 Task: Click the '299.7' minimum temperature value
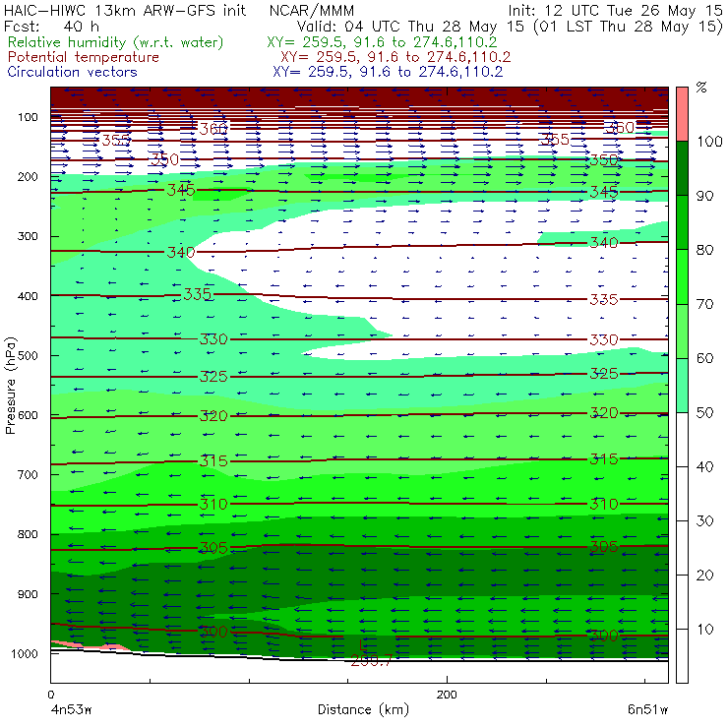click(x=372, y=661)
